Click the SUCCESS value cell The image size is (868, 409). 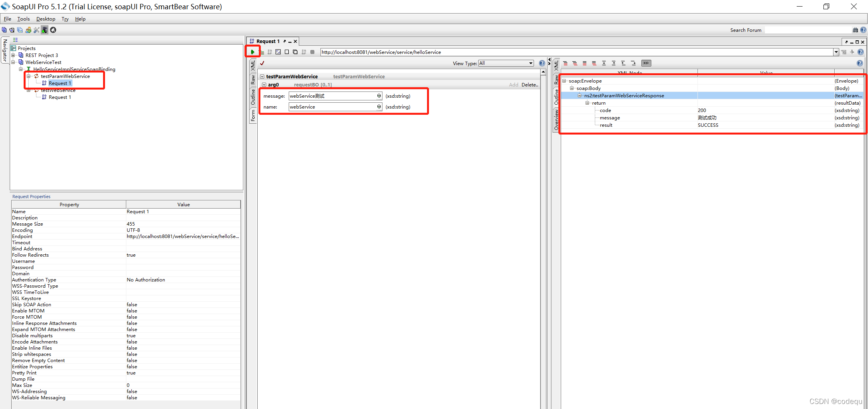click(x=766, y=125)
